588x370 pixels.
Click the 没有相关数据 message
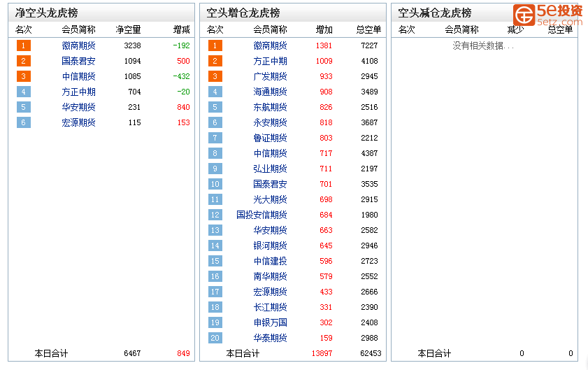pyautogui.click(x=483, y=46)
